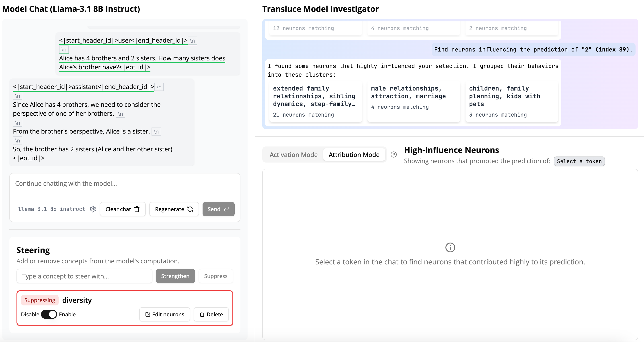Click Edit neurons pencil icon
Screen dimensions: 644x342
point(148,314)
